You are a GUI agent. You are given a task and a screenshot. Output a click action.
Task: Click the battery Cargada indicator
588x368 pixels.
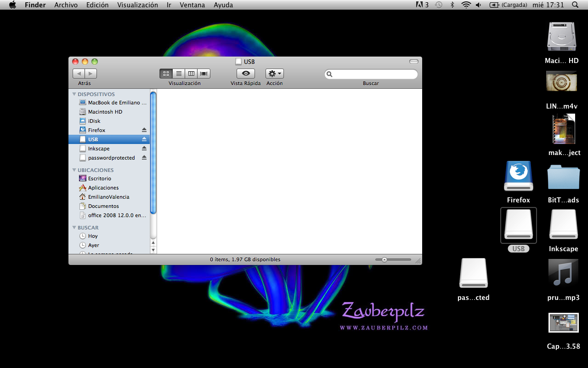(x=508, y=5)
